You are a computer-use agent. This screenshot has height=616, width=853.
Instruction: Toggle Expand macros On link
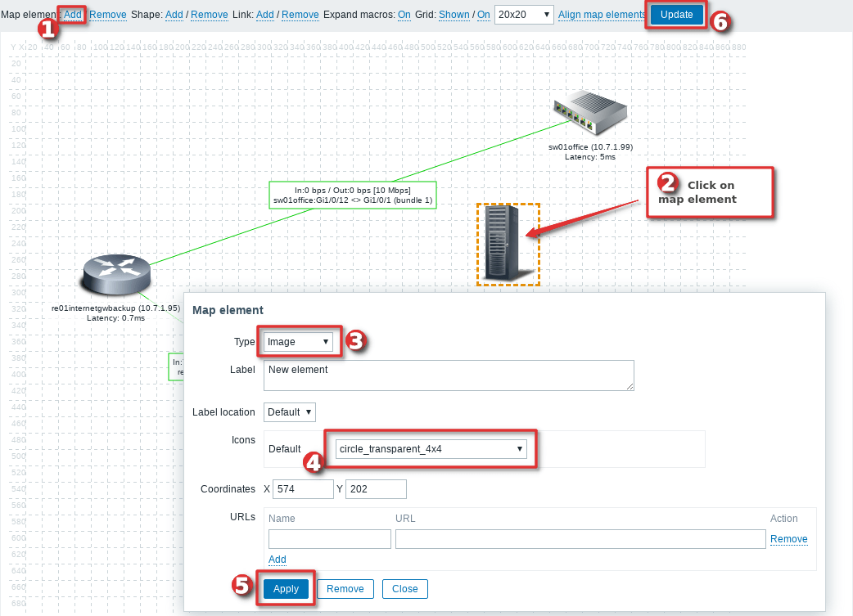point(404,15)
